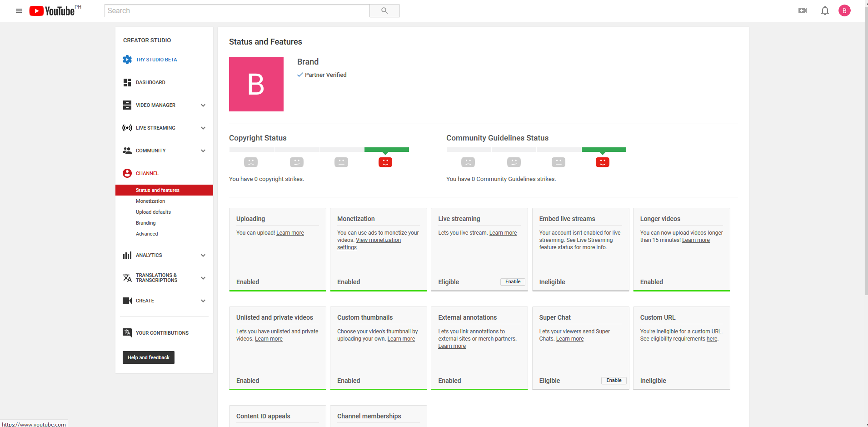868x427 pixels.
Task: Expand the Video Manager section
Action: [x=203, y=105]
